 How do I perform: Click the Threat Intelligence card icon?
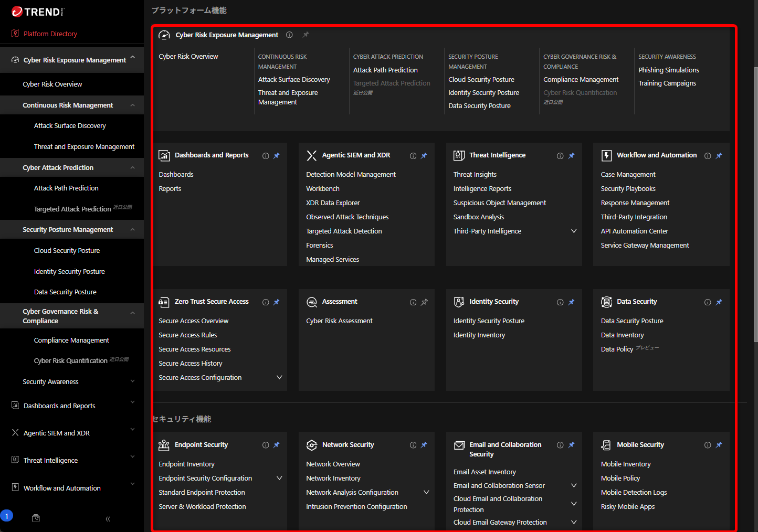point(459,155)
